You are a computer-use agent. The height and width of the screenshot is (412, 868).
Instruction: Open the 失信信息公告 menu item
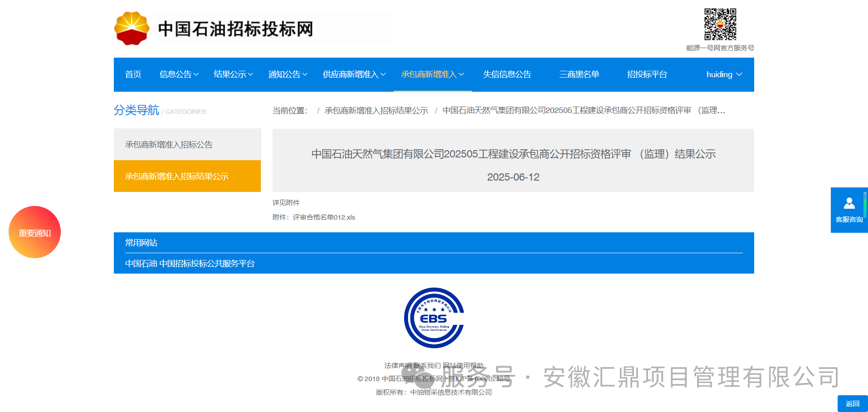click(x=507, y=74)
